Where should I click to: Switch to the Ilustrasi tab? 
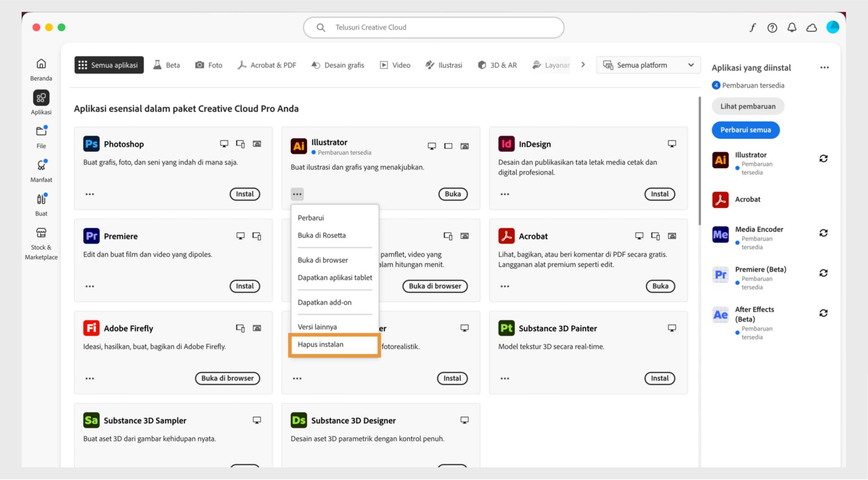[444, 65]
